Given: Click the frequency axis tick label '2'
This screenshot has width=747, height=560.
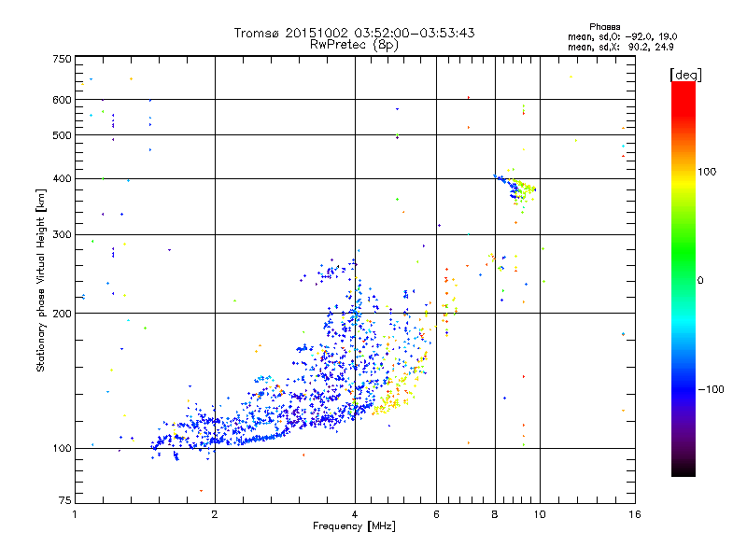Looking at the screenshot, I should tap(215, 514).
